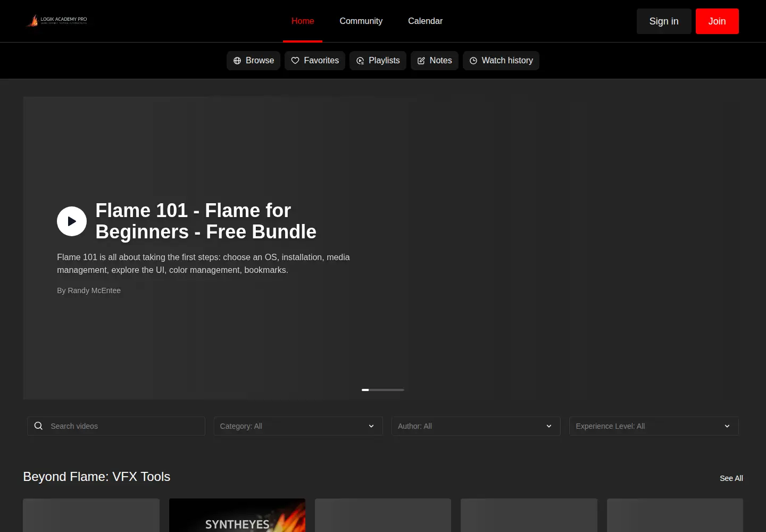Viewport: 766px width, 532px height.
Task: Click the clock icon on Watch history
Action: click(x=473, y=61)
